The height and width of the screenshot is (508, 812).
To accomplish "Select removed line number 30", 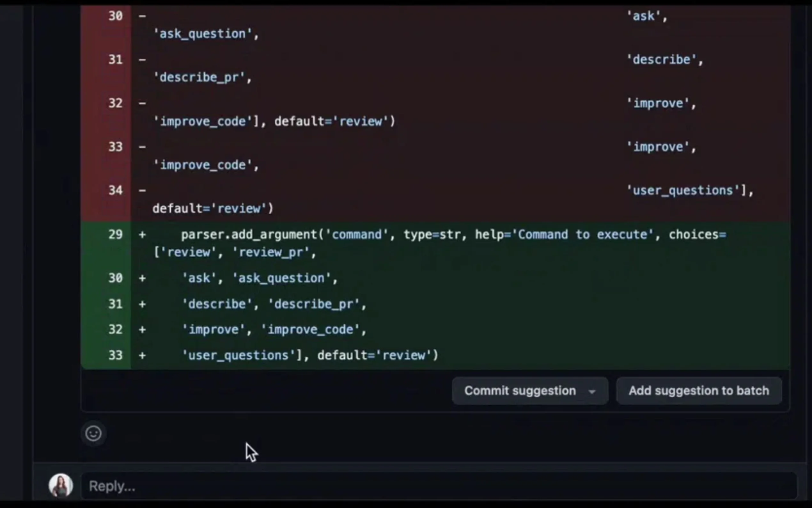I will 115,16.
